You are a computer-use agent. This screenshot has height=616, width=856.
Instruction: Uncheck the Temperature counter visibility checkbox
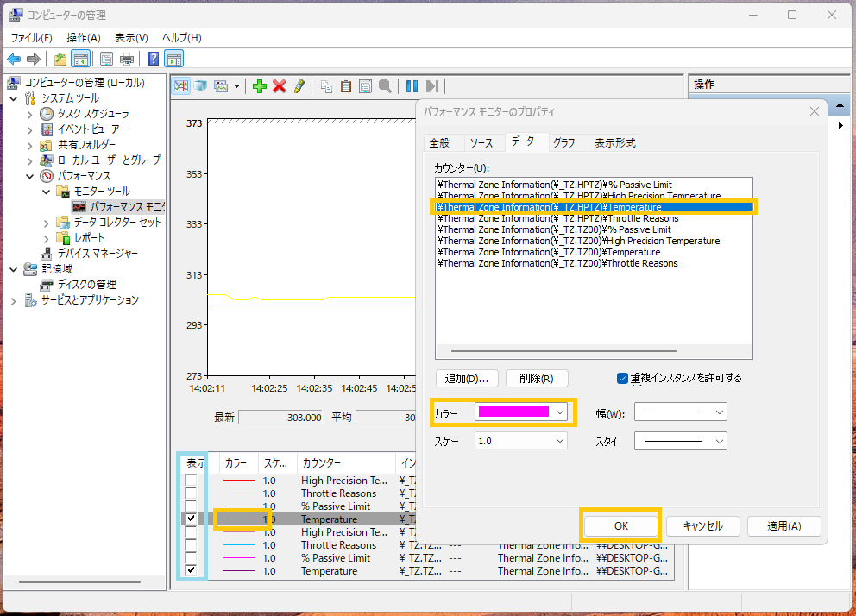(x=191, y=519)
